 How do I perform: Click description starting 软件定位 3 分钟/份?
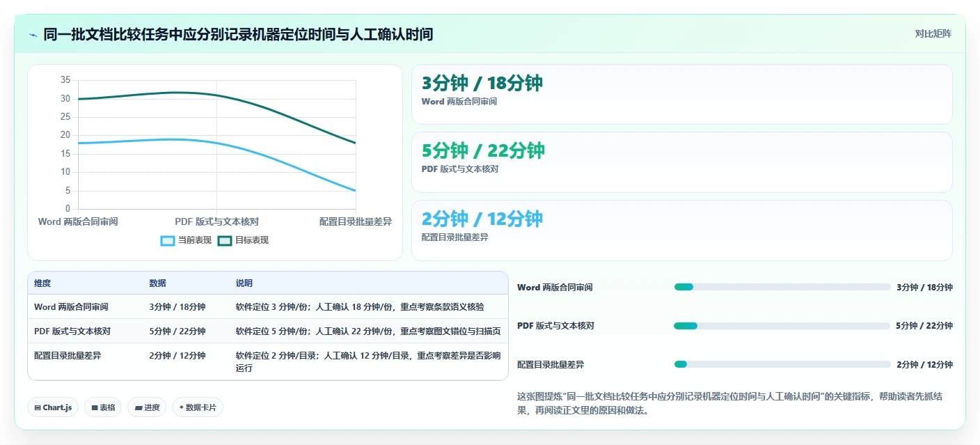point(360,306)
